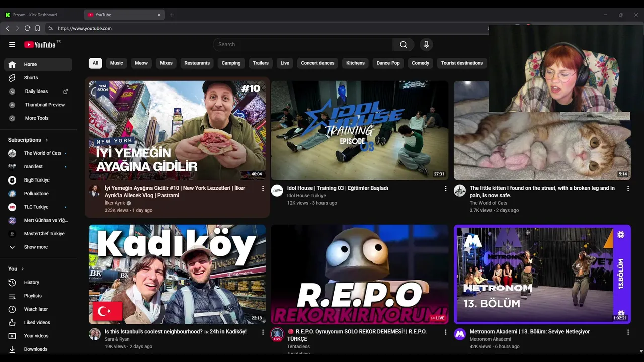
Task: Click the magnifier search button
Action: point(404,45)
